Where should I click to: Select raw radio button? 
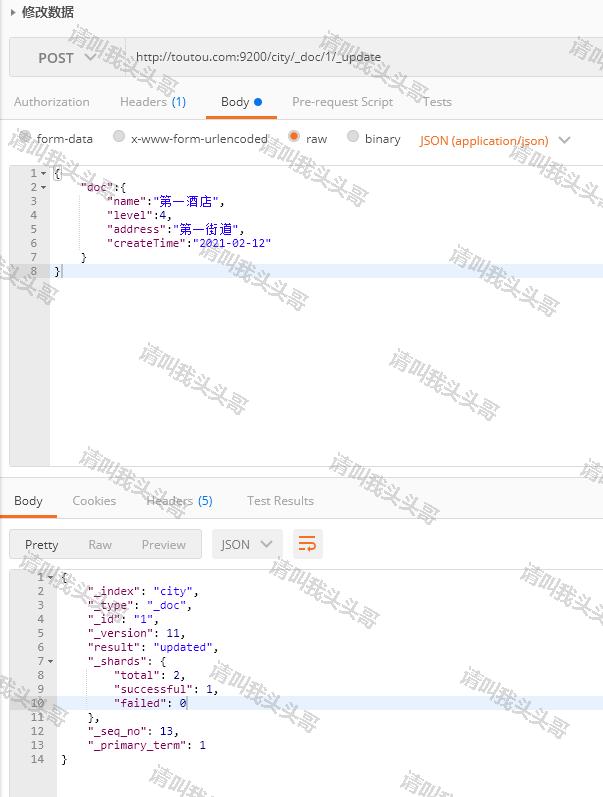(x=293, y=136)
